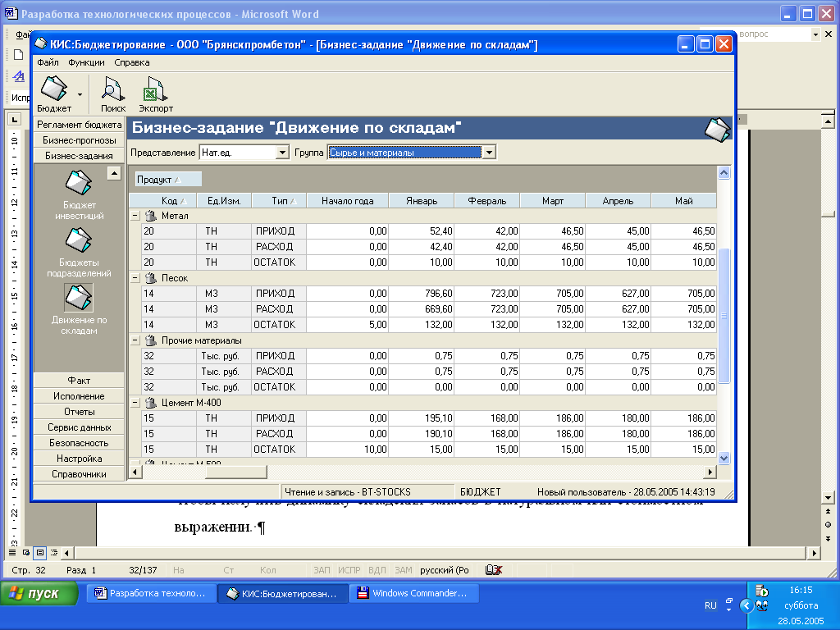Click folder icon beside Прочие материалы
This screenshot has width=840, height=630.
click(151, 340)
